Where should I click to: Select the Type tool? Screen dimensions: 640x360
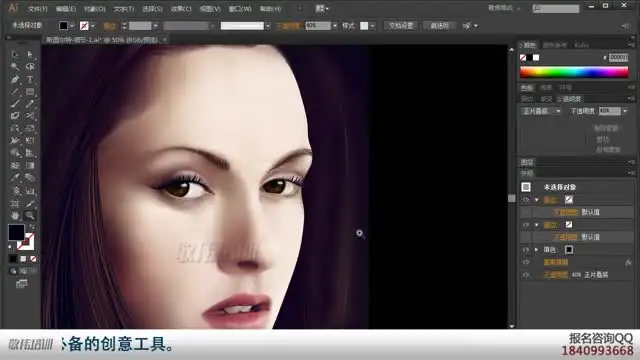tap(30, 79)
